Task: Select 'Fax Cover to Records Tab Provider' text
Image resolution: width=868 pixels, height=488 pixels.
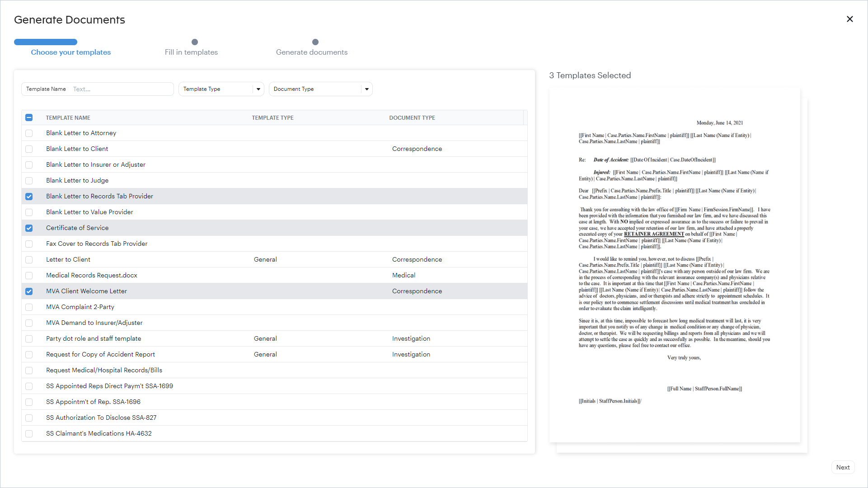Action: tap(97, 244)
